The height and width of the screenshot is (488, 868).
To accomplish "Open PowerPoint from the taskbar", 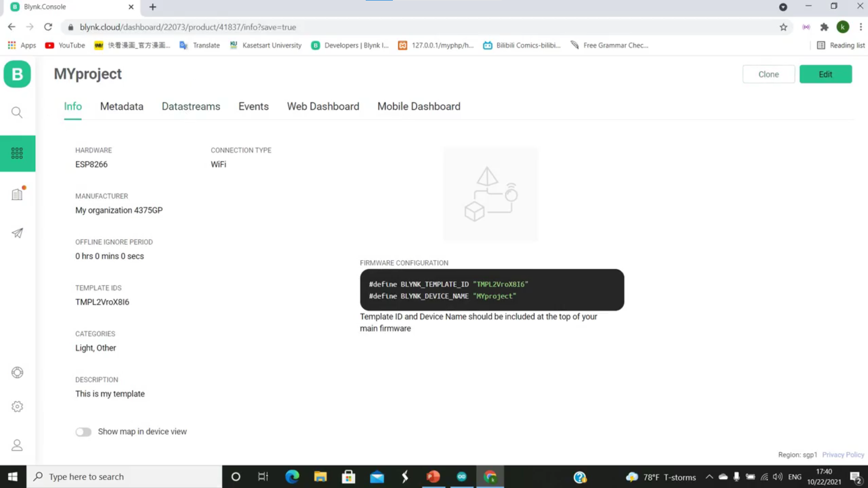I will [433, 476].
